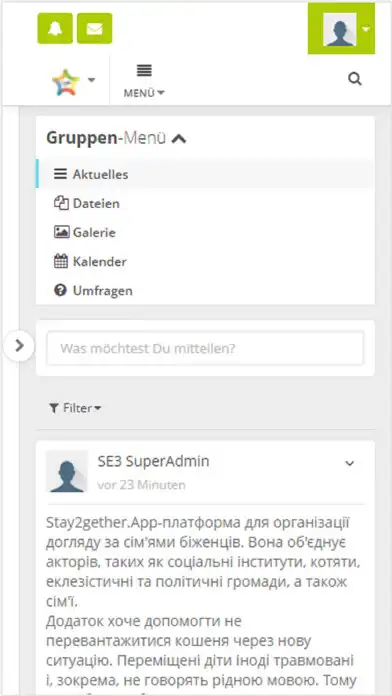The image size is (392, 696).
Task: Click the SE3 SuperAdmin post avatar thumbnail
Action: click(x=67, y=471)
